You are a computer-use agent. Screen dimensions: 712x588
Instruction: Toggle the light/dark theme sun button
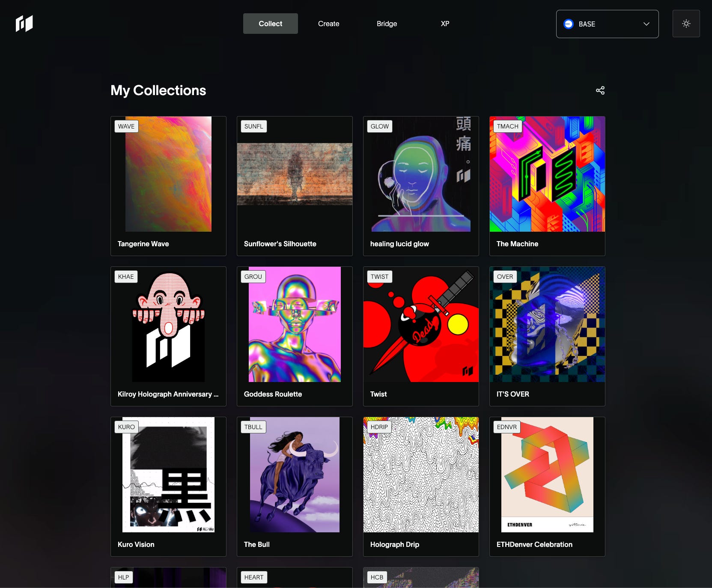point(686,24)
